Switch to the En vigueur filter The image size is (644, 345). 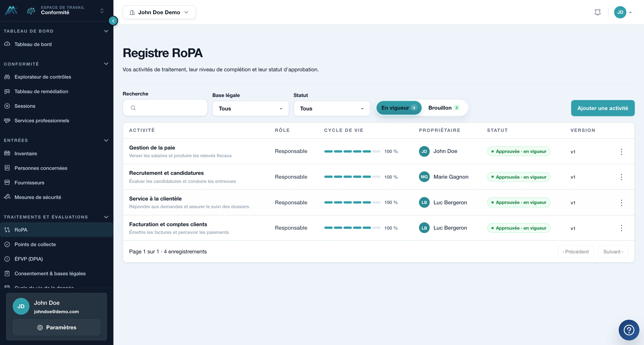pos(399,108)
